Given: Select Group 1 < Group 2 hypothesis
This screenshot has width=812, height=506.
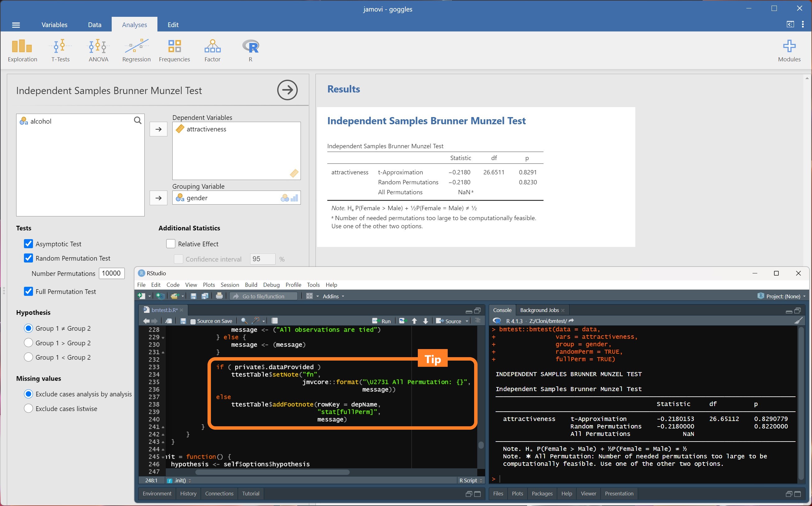Looking at the screenshot, I should (28, 357).
